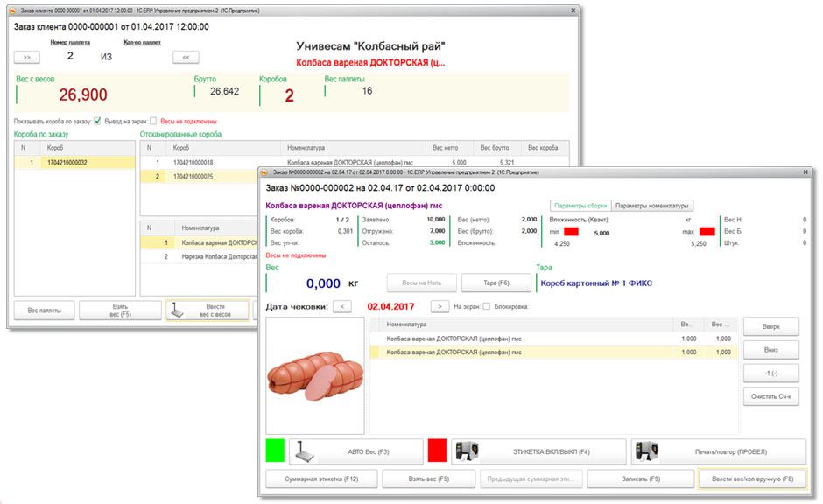Image resolution: width=823 pixels, height=504 pixels.
Task: Click the Коробов count 2 in the back window
Action: (x=289, y=95)
